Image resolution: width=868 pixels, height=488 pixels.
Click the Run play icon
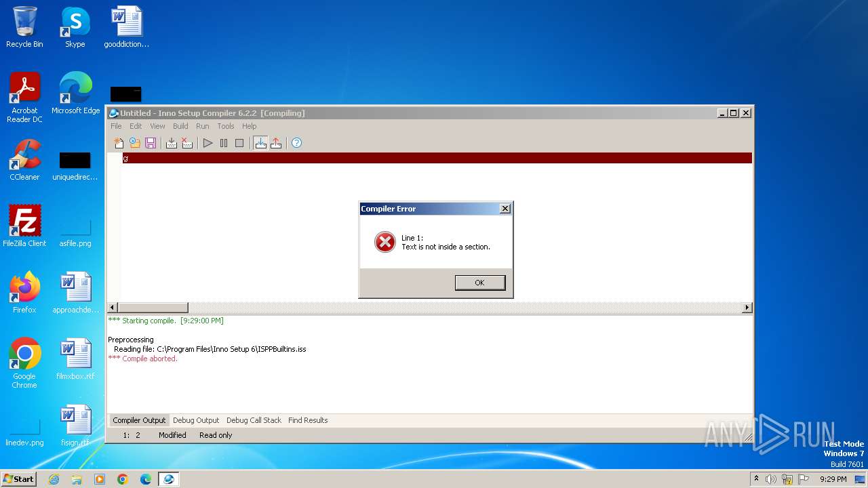pos(208,143)
